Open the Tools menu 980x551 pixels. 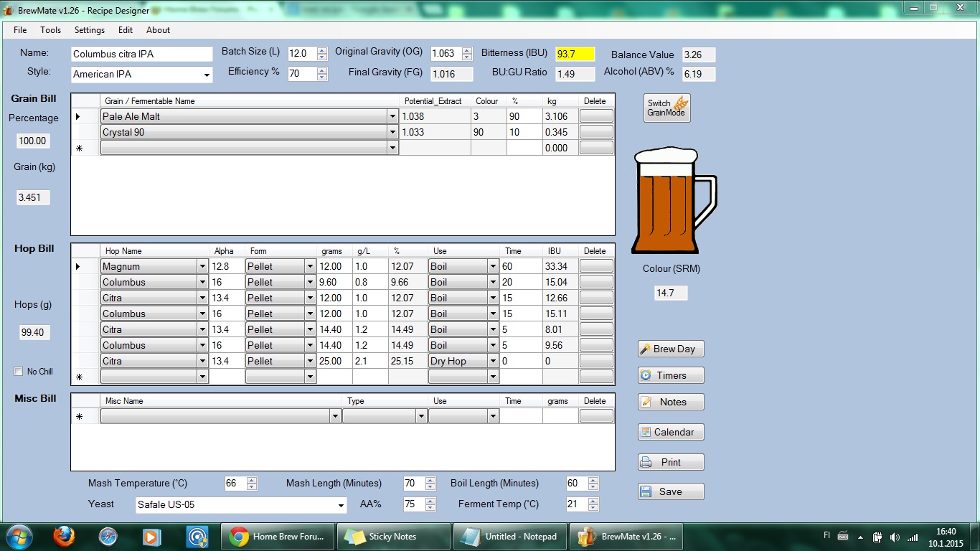pyautogui.click(x=50, y=30)
